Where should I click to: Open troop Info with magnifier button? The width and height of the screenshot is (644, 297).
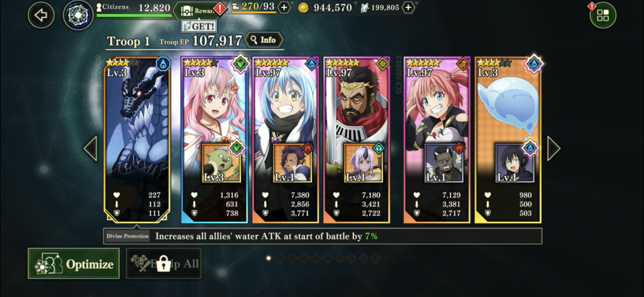click(x=264, y=40)
